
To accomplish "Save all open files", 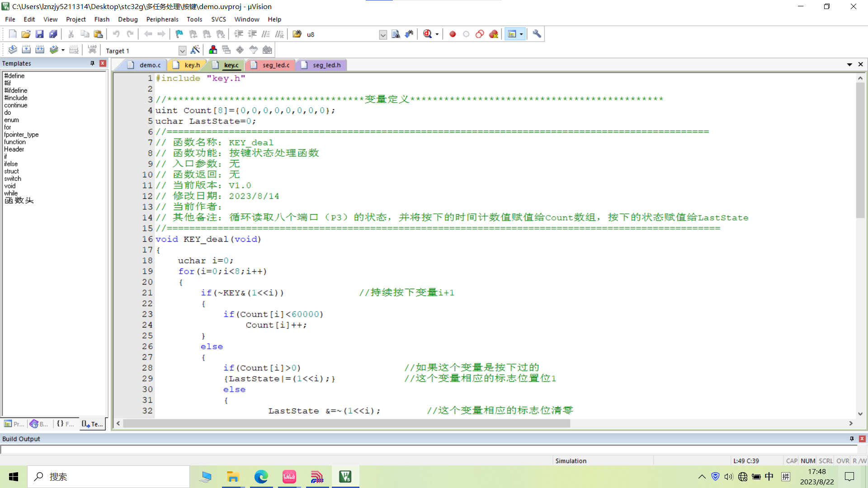I will pyautogui.click(x=53, y=34).
